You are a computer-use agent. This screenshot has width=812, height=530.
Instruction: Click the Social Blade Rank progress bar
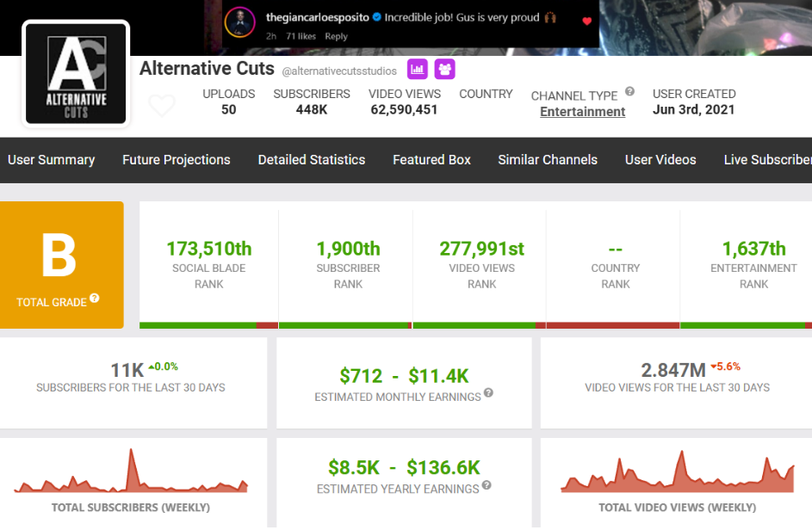208,325
